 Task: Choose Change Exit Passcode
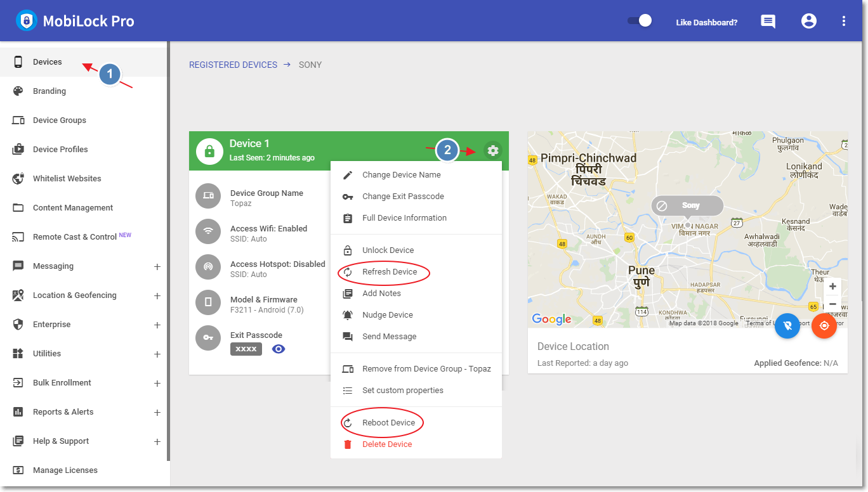click(x=416, y=197)
